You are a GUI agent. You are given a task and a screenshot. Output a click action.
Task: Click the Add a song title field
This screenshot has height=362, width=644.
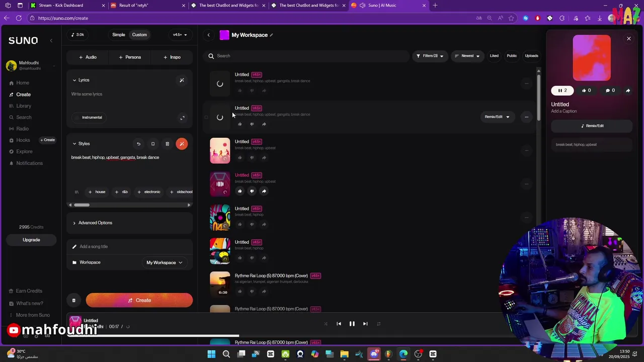(129, 247)
